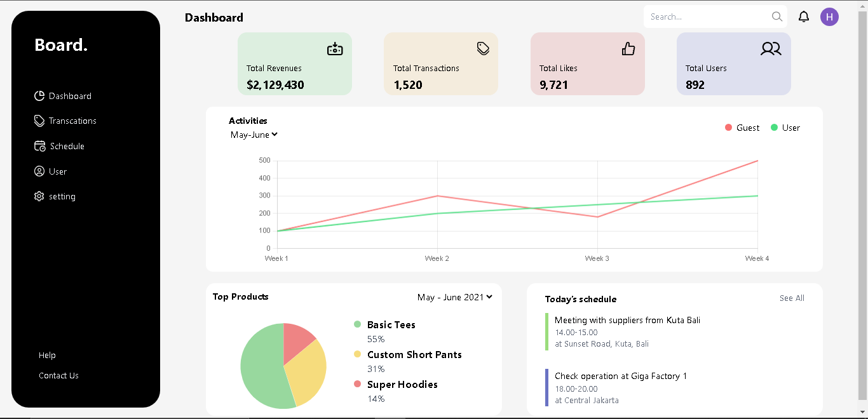Click the Contact Us link
This screenshot has height=419, width=868.
(58, 376)
